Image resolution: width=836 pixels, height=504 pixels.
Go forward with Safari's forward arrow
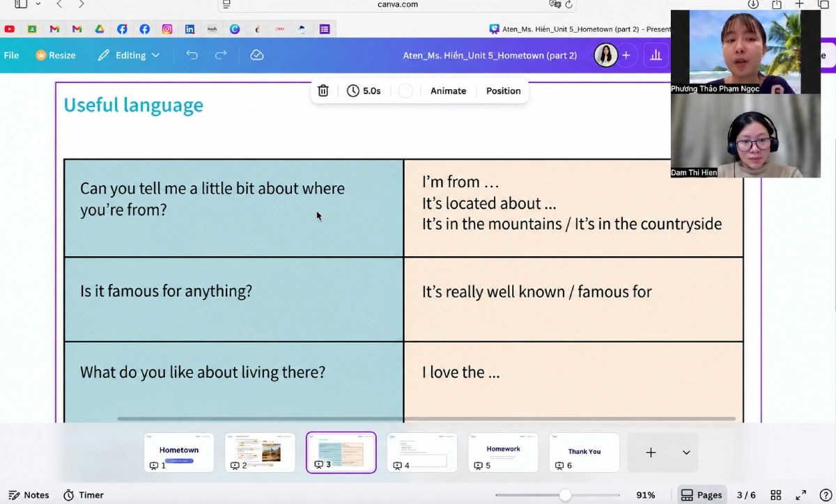tap(82, 4)
